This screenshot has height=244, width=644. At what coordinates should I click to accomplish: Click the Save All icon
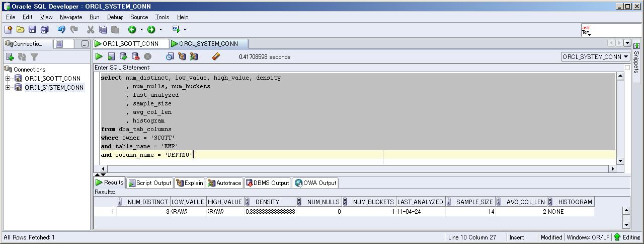point(45,30)
